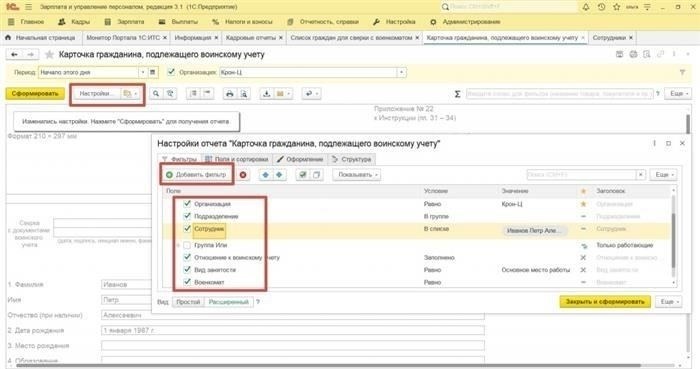This screenshot has height=369, width=700.
Task: Click the find magnifier toolbar icon
Action: click(156, 94)
